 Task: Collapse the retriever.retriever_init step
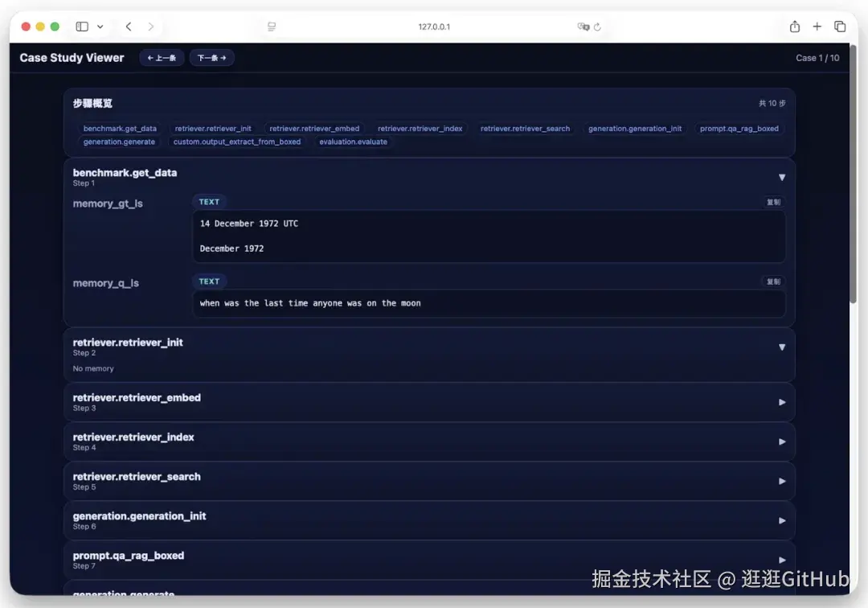pyautogui.click(x=781, y=347)
